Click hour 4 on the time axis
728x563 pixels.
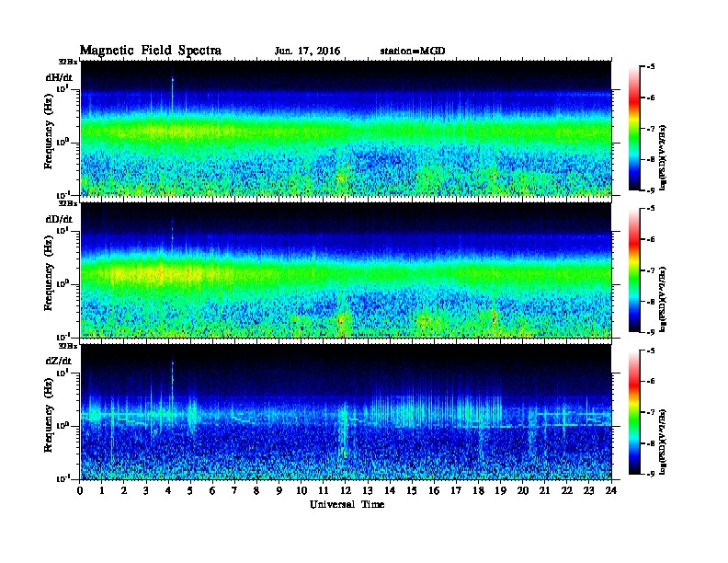(168, 491)
